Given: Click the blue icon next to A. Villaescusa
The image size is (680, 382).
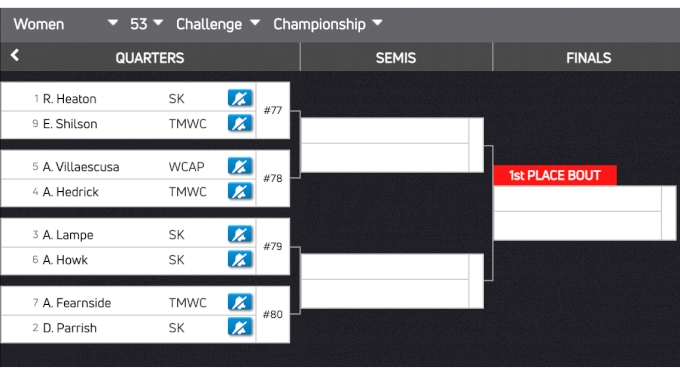Looking at the screenshot, I should click(240, 167).
